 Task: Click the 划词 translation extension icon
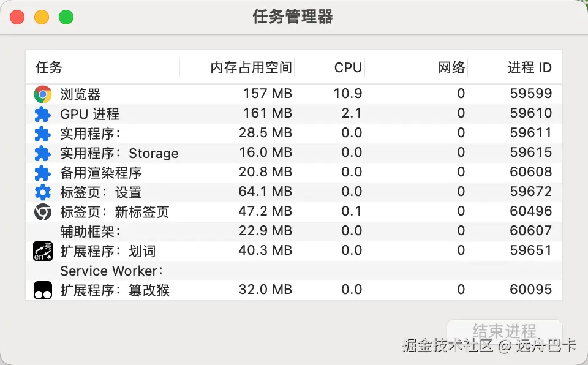(x=42, y=251)
